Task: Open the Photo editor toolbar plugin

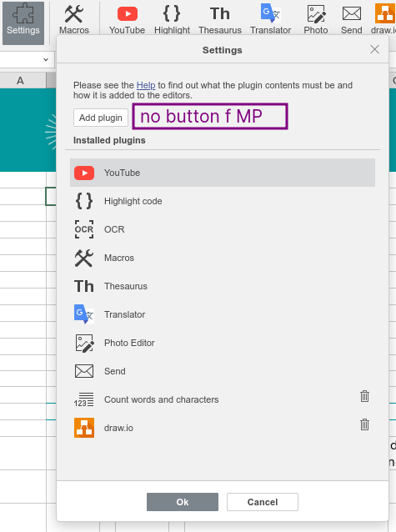Action: coord(316,20)
